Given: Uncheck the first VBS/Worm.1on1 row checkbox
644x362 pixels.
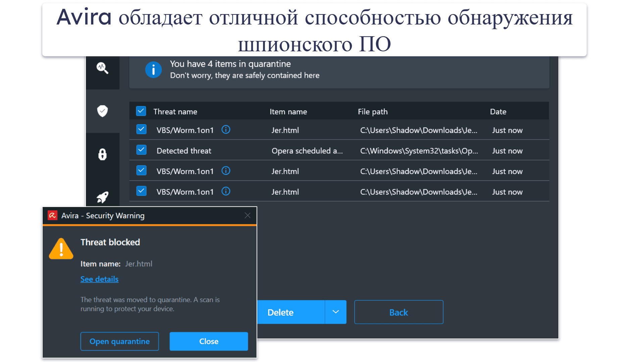Looking at the screenshot, I should click(141, 130).
